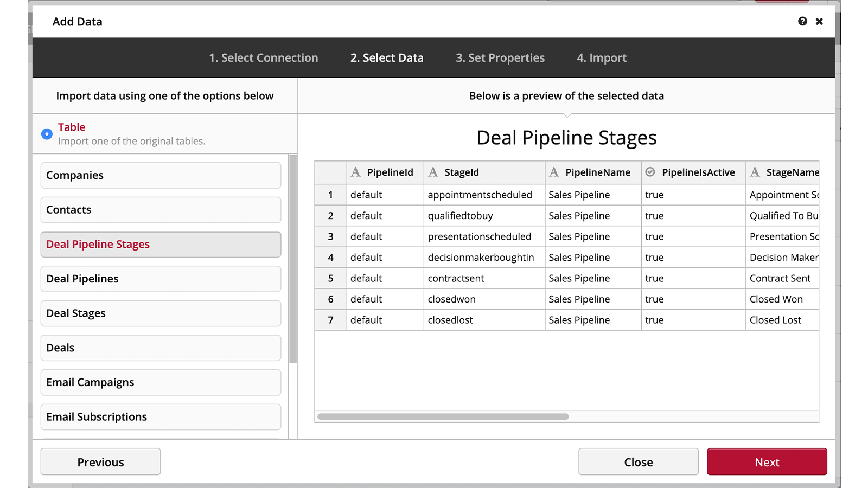Screen dimensions: 868x488
Task: Go back to the Select Connection step
Action: tap(263, 58)
